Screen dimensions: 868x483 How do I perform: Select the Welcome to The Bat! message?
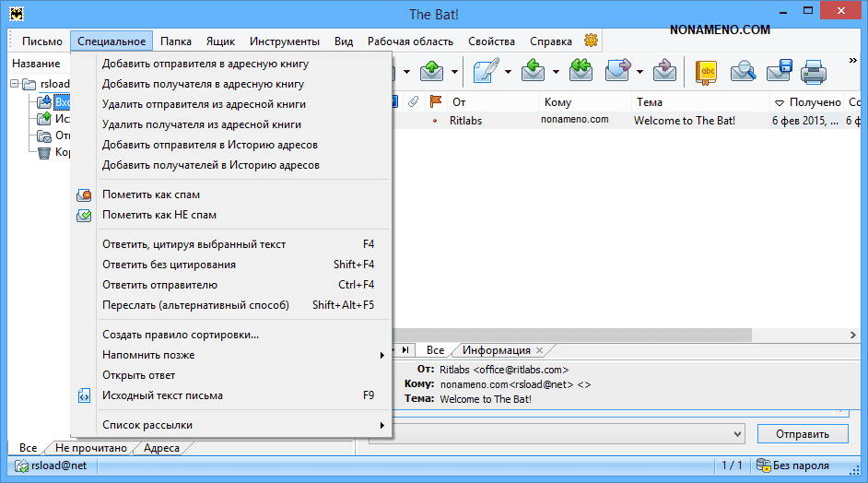pyautogui.click(x=684, y=121)
